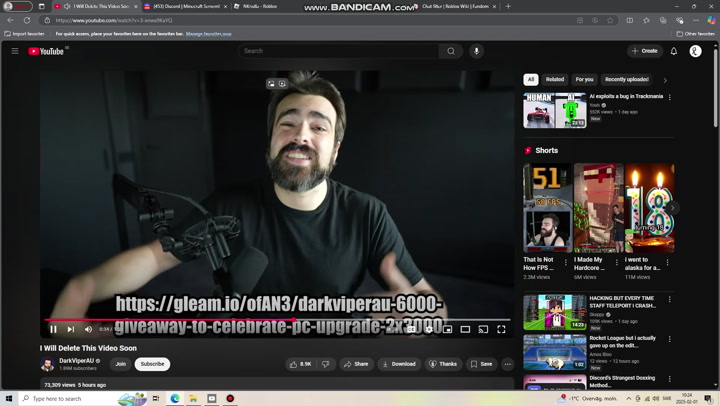Open options for the Trackmania video
Image resolution: width=720 pixels, height=406 pixels.
click(x=669, y=97)
